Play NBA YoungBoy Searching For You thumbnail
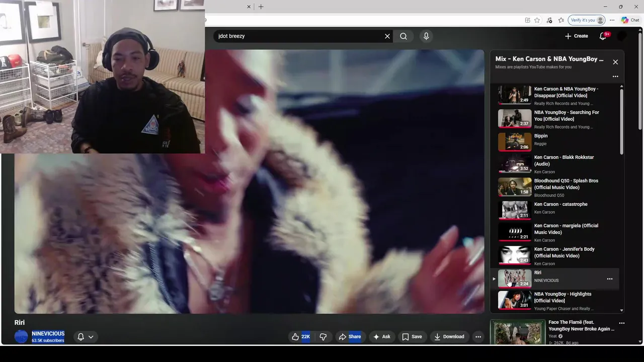The width and height of the screenshot is (644, 362). pyautogui.click(x=515, y=118)
